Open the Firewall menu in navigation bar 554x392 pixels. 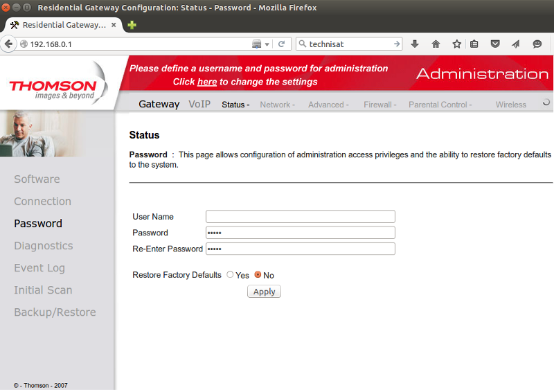[x=379, y=105]
